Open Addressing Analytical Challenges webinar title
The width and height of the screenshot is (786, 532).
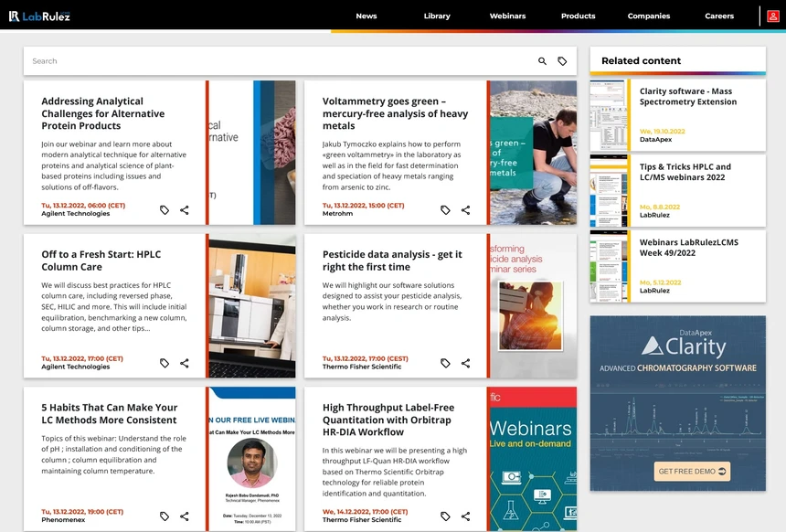pos(102,113)
